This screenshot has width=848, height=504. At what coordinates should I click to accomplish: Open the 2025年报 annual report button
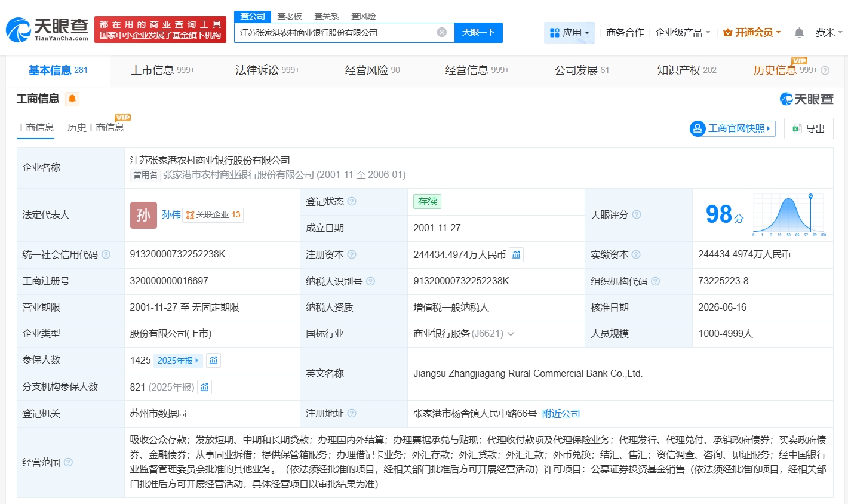(x=178, y=361)
